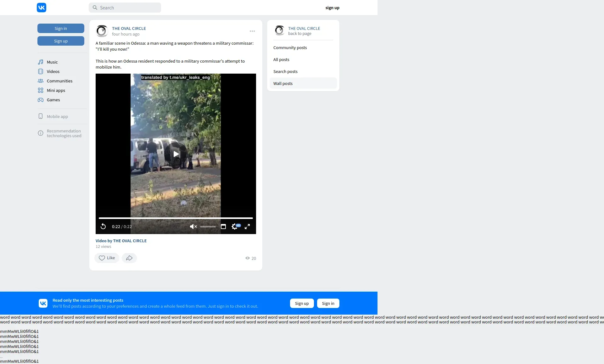Switch to the Community posts tab
The image size is (604, 364).
click(x=290, y=48)
